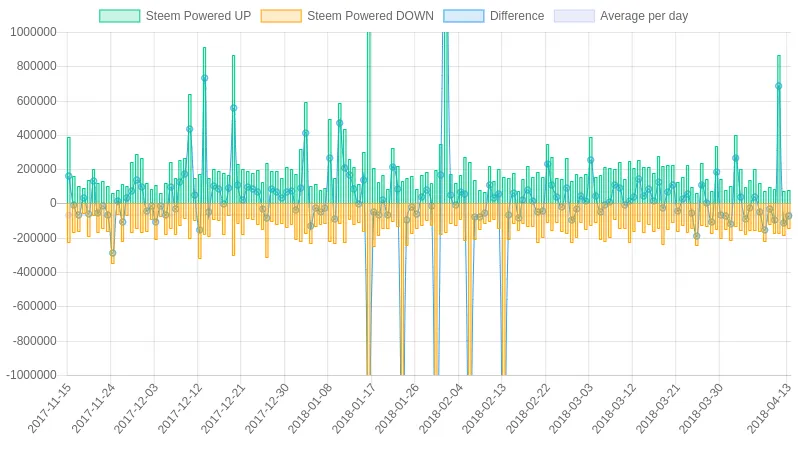This screenshot has height=450, width=798.
Task: Toggle the Steem Powered DOWN orange swatch
Action: tap(281, 16)
